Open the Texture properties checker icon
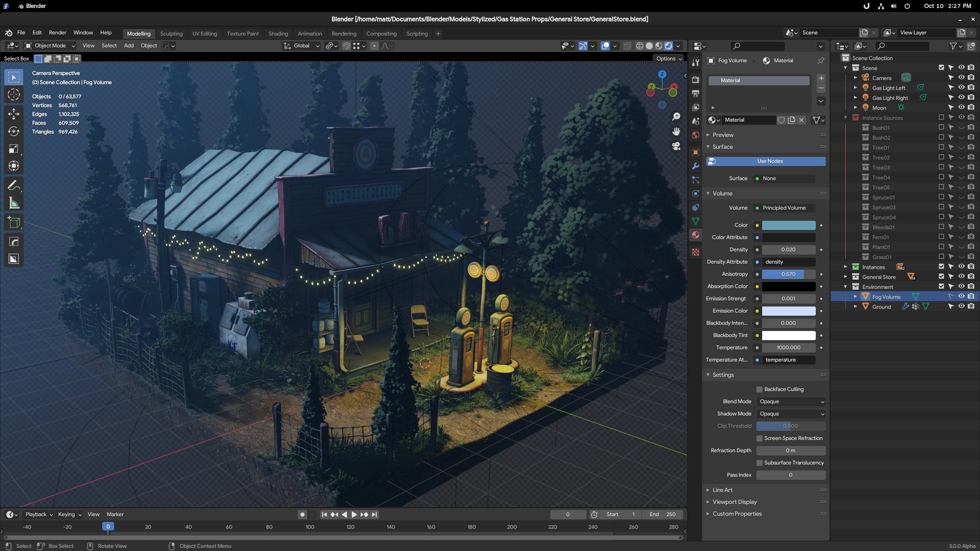Image resolution: width=980 pixels, height=551 pixels. [696, 252]
